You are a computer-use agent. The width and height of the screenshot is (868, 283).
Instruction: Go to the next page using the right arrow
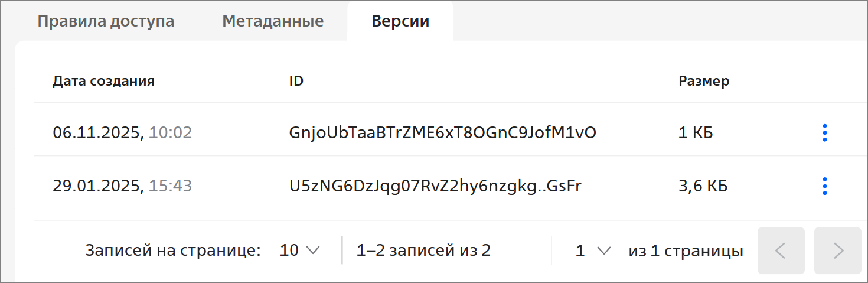[837, 251]
